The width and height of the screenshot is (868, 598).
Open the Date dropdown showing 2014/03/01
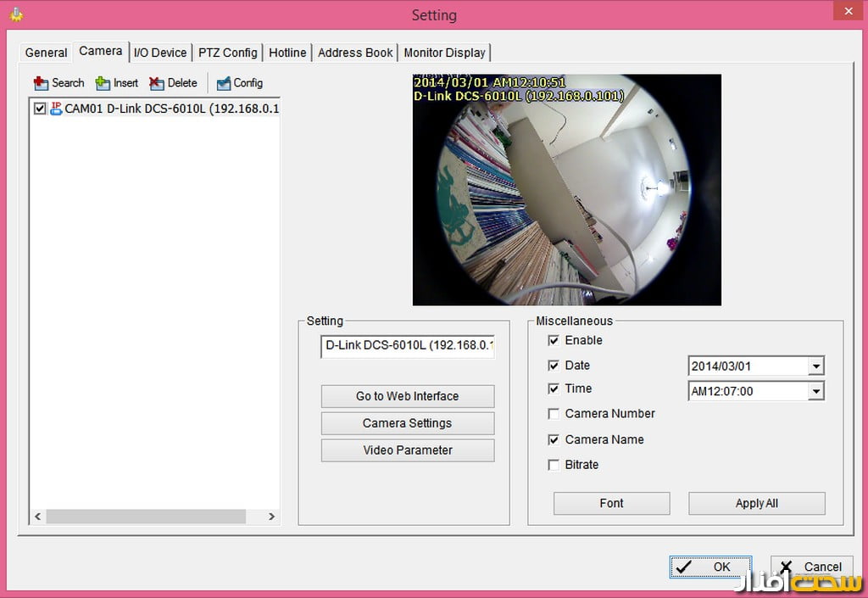pyautogui.click(x=815, y=366)
